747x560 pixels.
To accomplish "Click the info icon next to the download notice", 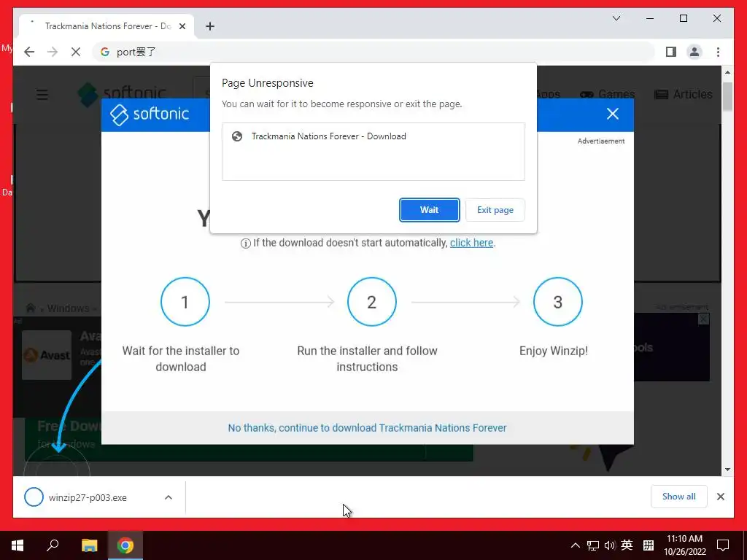I will [245, 244].
